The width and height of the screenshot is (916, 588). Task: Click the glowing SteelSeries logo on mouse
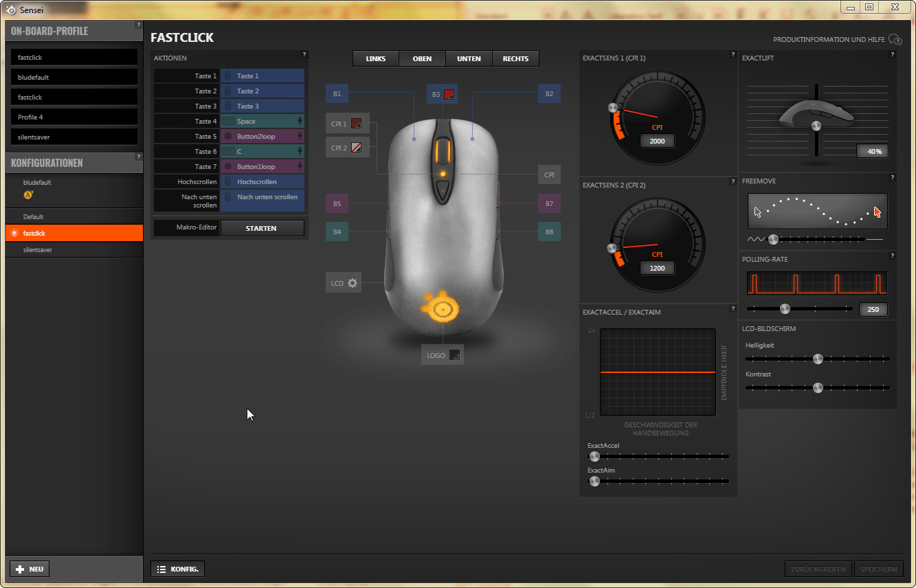click(x=441, y=308)
